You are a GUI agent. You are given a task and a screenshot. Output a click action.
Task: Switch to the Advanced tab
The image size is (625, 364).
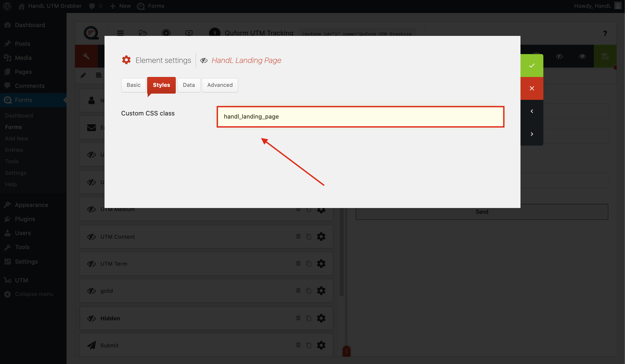[x=220, y=85]
